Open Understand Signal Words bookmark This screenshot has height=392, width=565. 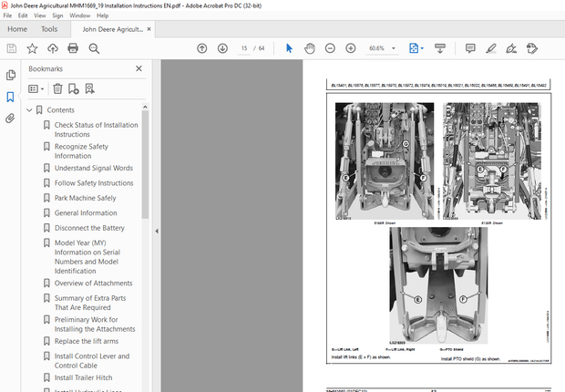coord(94,168)
